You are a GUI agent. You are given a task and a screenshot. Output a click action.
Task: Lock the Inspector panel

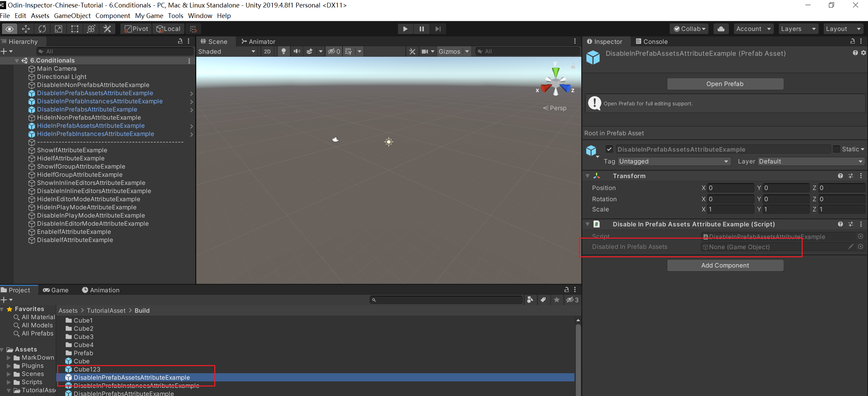[x=853, y=41]
